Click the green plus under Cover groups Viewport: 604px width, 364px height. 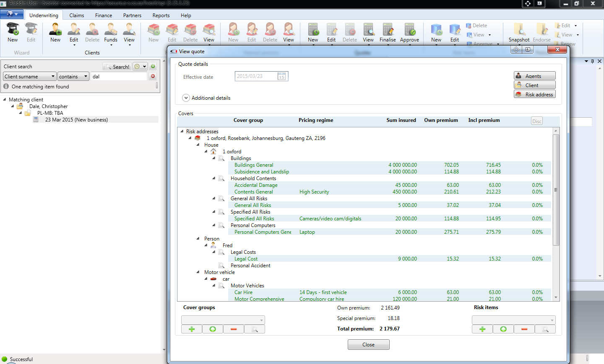[x=192, y=329]
